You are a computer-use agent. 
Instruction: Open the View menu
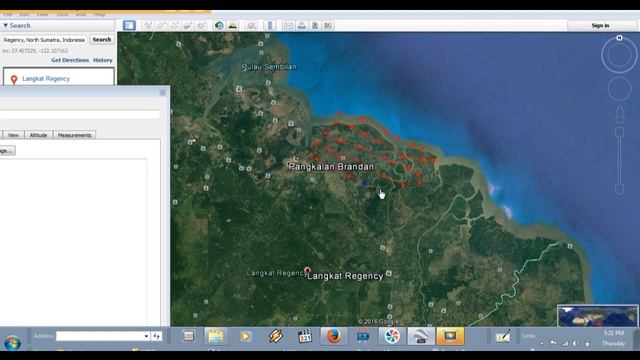pyautogui.click(x=42, y=14)
